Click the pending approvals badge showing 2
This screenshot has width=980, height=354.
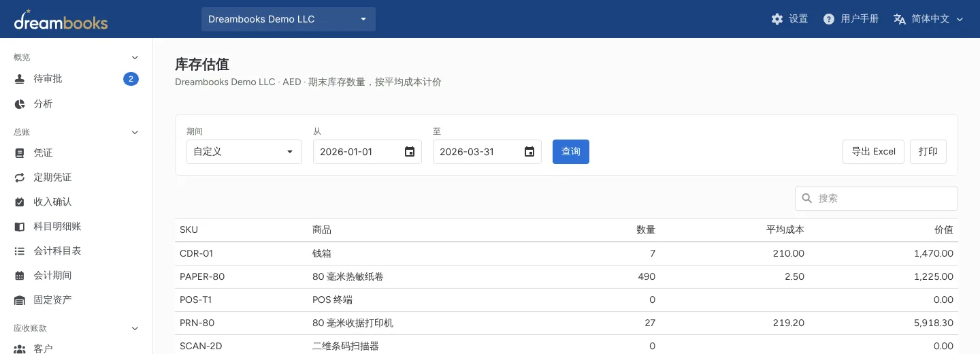coord(131,79)
